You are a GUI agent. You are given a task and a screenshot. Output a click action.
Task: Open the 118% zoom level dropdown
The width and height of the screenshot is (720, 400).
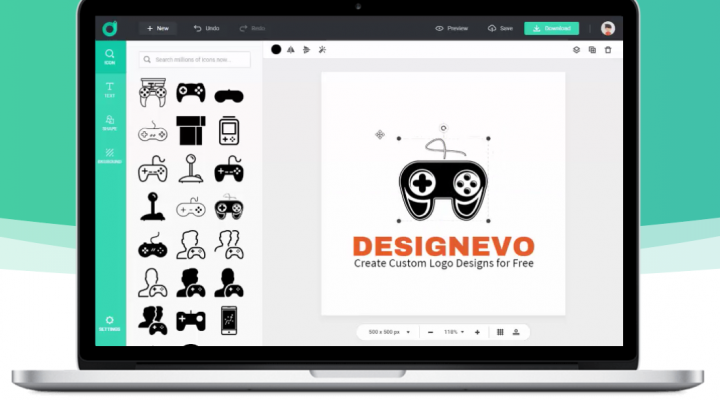(x=454, y=332)
